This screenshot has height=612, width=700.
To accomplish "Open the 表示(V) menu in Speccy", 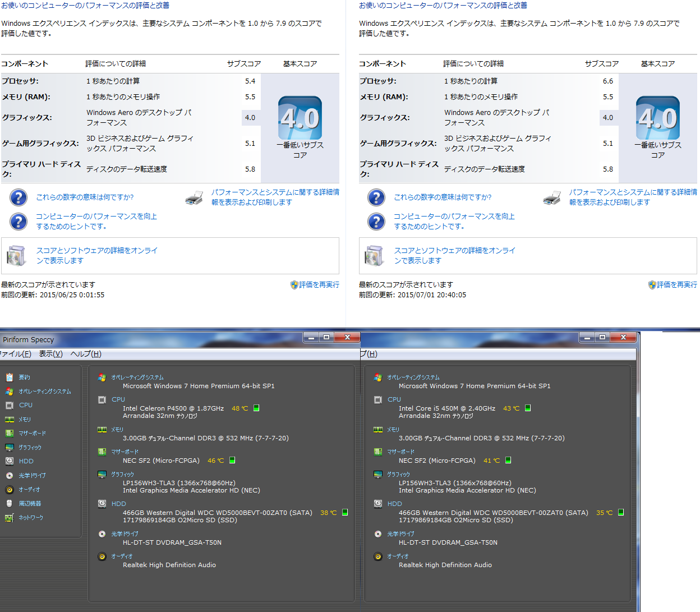I will (x=51, y=354).
